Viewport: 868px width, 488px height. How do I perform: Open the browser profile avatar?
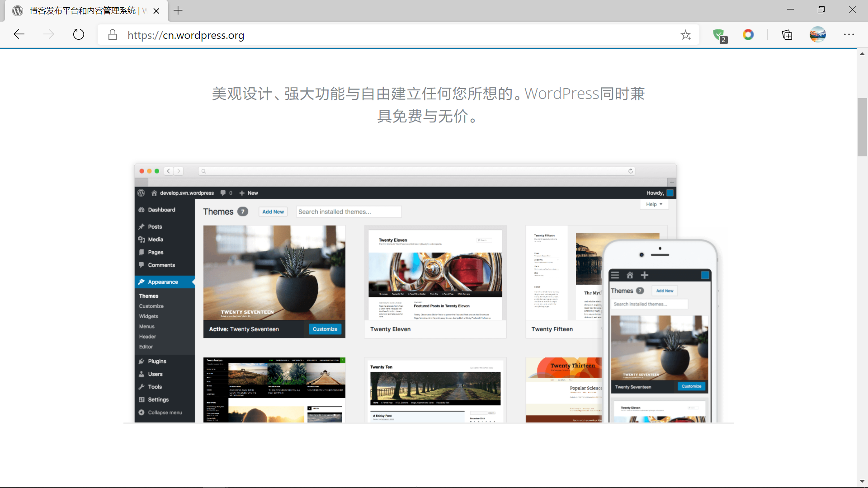click(817, 34)
